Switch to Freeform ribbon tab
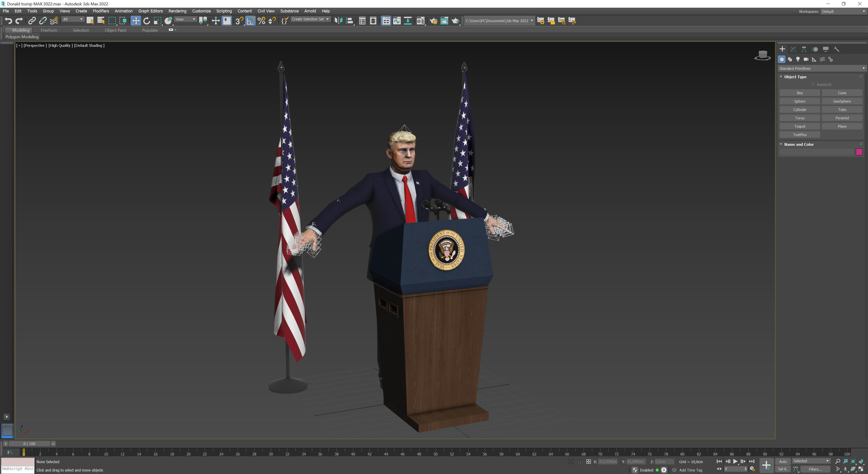The image size is (868, 474). (x=49, y=30)
